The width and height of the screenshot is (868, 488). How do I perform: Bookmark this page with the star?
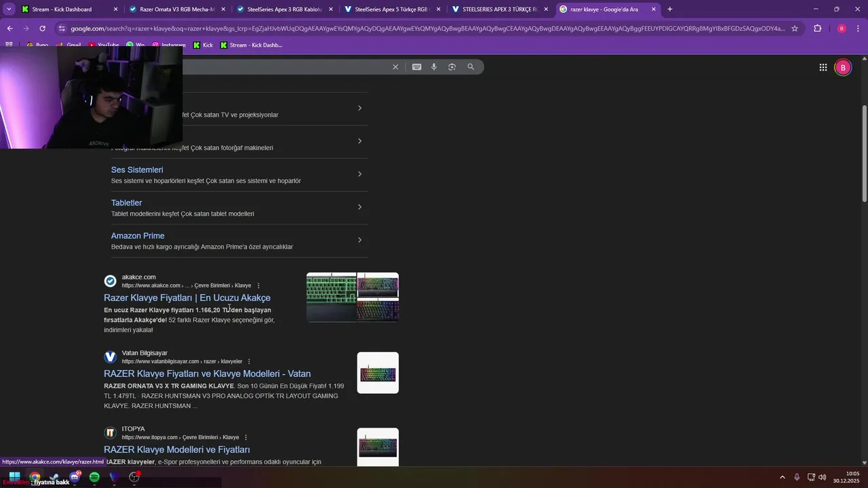pos(795,28)
